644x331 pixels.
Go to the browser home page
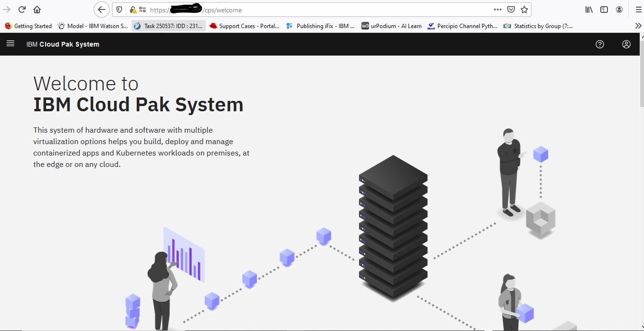click(37, 10)
